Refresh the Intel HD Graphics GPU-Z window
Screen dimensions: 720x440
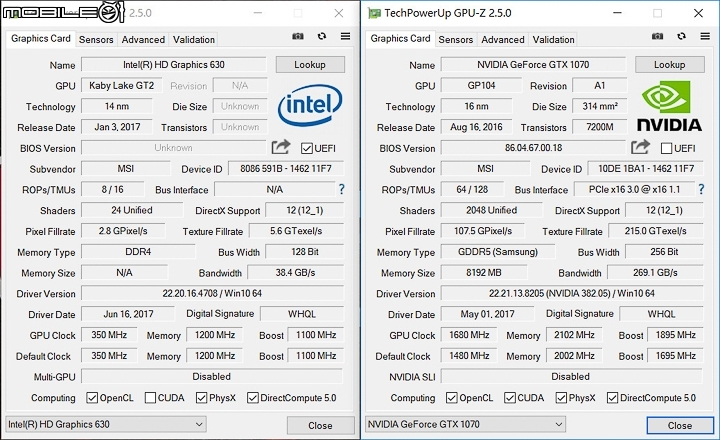coord(322,36)
